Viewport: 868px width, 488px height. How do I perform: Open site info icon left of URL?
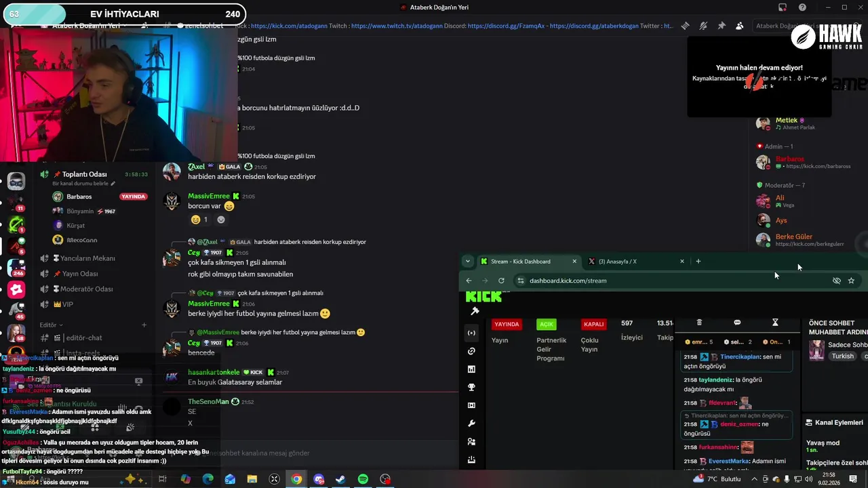point(521,281)
